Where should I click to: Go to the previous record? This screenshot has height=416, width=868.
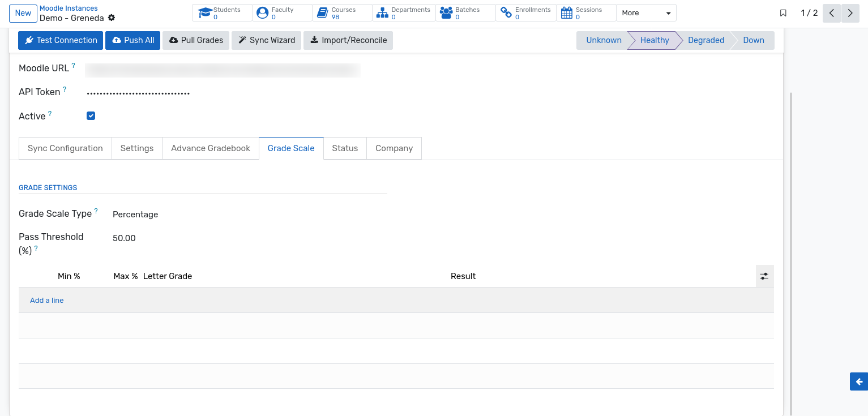tap(831, 13)
